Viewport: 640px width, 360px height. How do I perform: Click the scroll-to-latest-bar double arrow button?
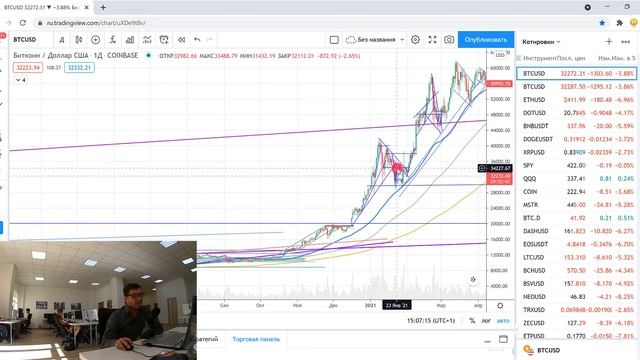[473, 280]
